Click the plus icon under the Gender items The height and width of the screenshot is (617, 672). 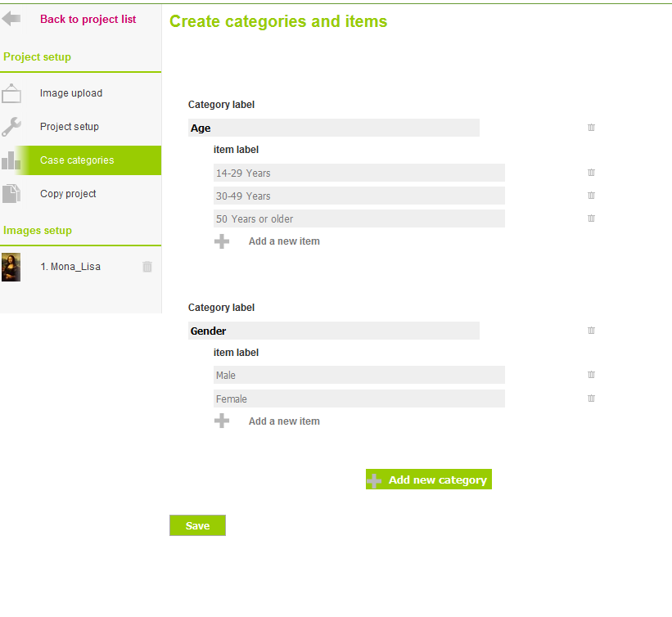tap(222, 421)
